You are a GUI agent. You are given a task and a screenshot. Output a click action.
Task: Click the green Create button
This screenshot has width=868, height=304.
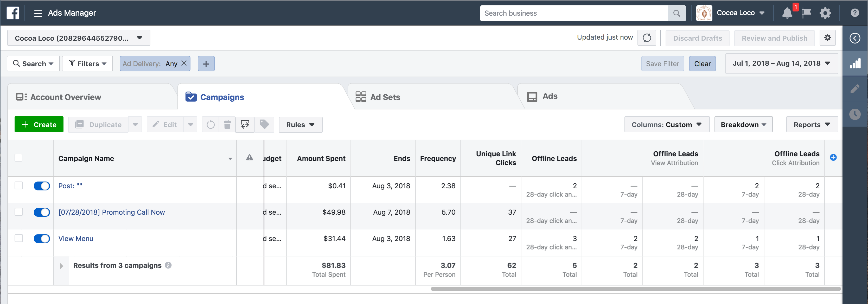point(39,125)
